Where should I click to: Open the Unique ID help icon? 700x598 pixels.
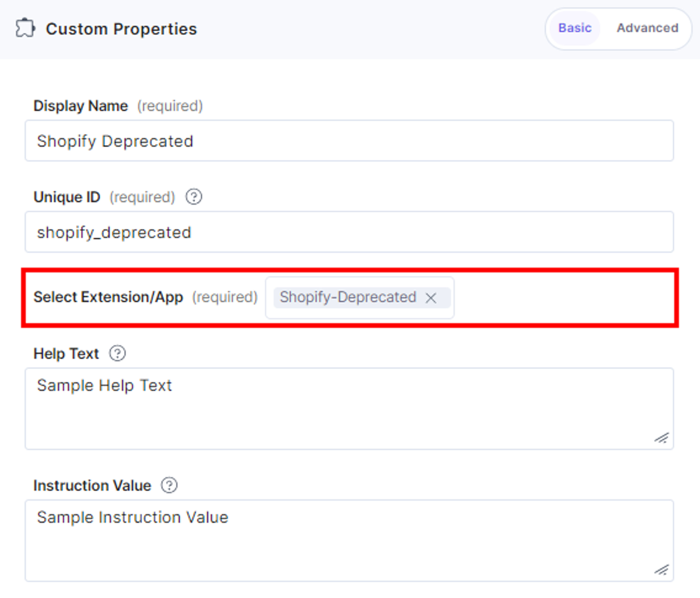[194, 197]
